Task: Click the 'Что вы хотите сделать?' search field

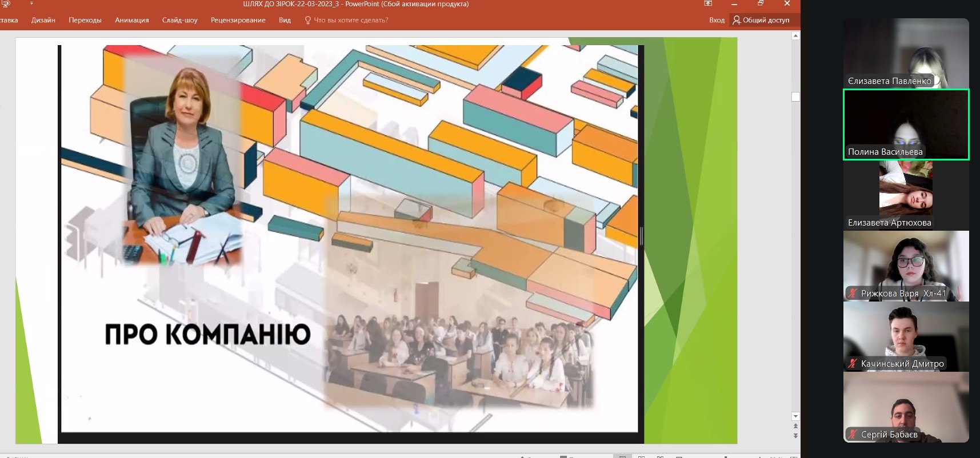Action: (x=351, y=20)
